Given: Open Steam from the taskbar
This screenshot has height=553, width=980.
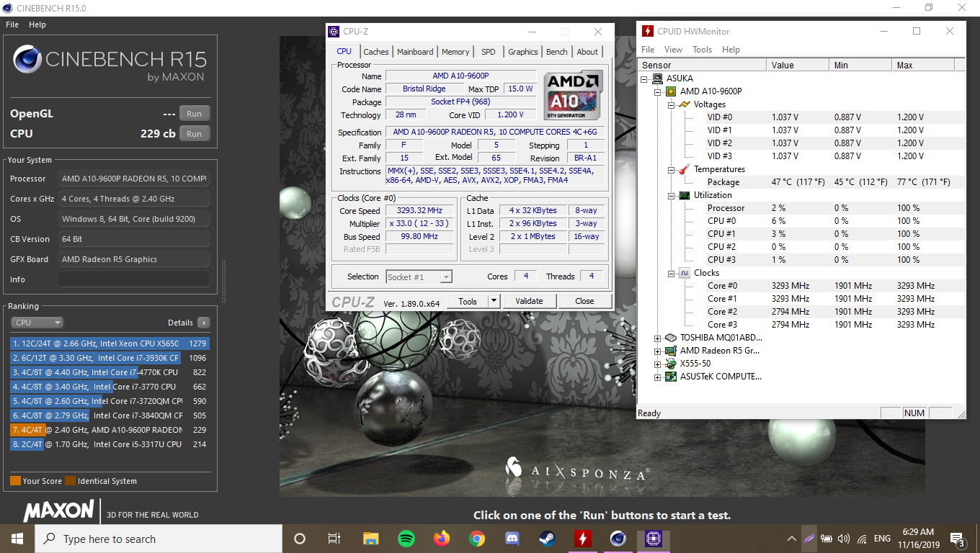Looking at the screenshot, I should [x=547, y=539].
